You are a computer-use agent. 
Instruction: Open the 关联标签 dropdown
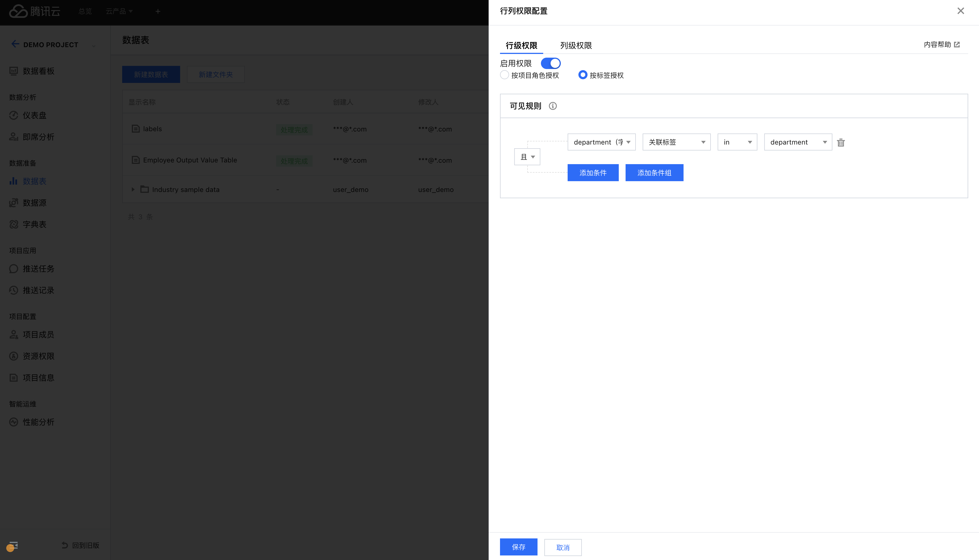point(676,142)
